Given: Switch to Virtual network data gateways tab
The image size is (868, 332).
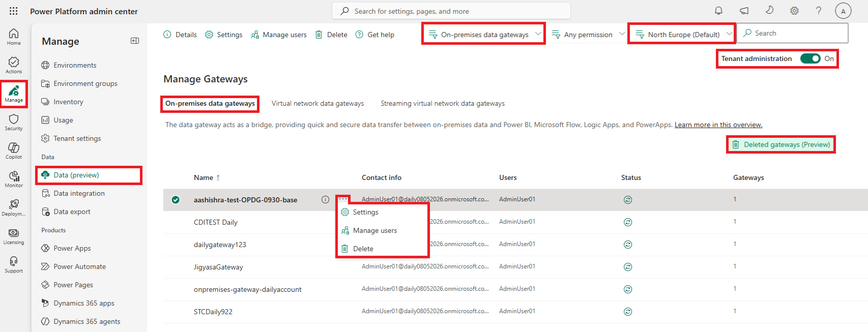Looking at the screenshot, I should tap(317, 103).
